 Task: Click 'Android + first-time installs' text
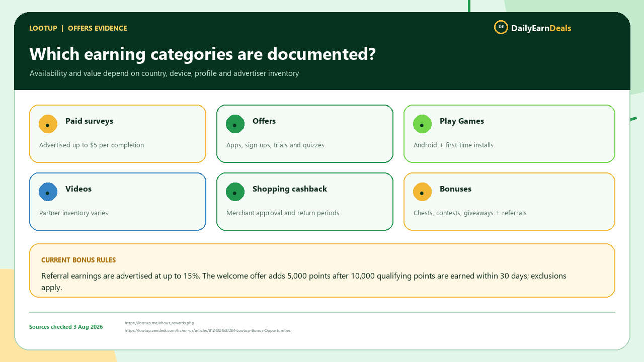(x=453, y=145)
